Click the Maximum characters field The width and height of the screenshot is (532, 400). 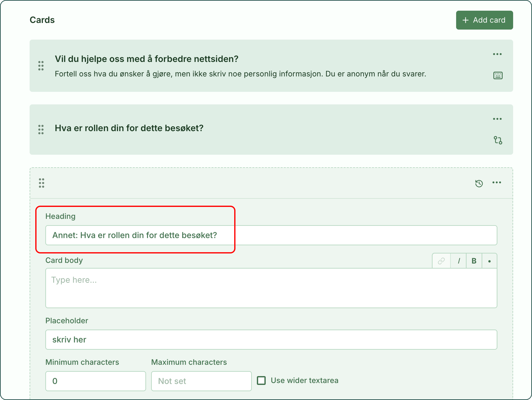tap(201, 381)
